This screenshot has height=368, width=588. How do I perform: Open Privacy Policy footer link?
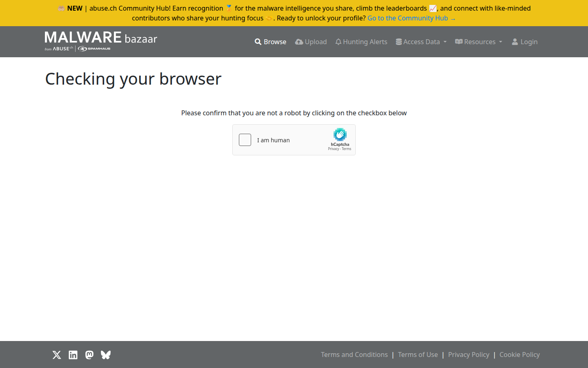468,355
